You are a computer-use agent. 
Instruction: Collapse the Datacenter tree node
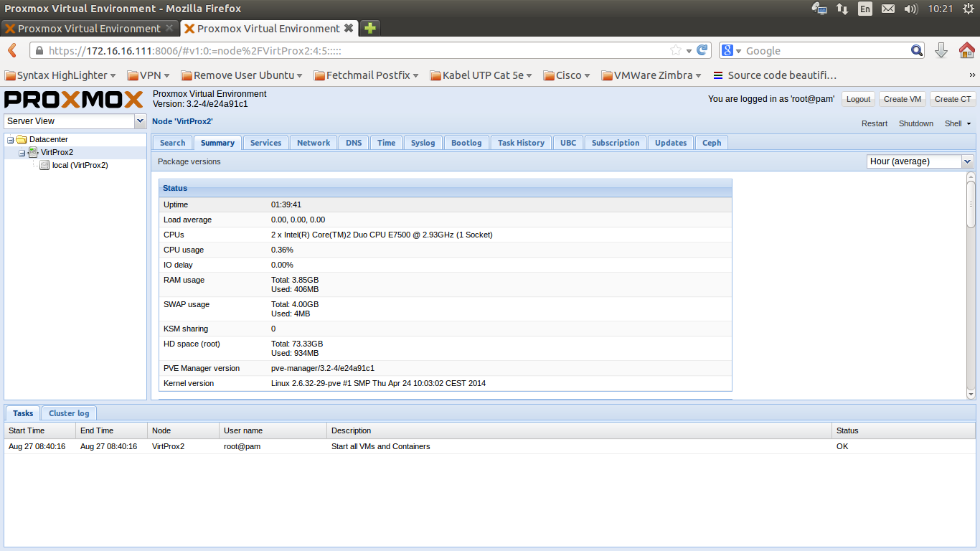pyautogui.click(x=10, y=139)
